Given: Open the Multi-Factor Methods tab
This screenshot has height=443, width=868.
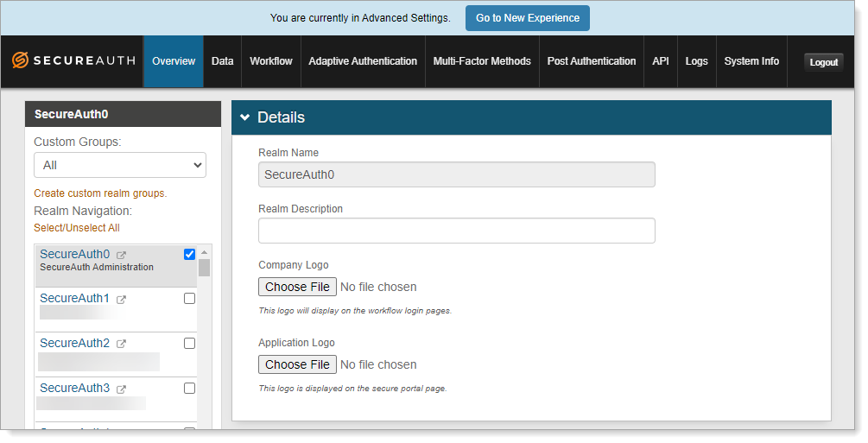Looking at the screenshot, I should (482, 61).
